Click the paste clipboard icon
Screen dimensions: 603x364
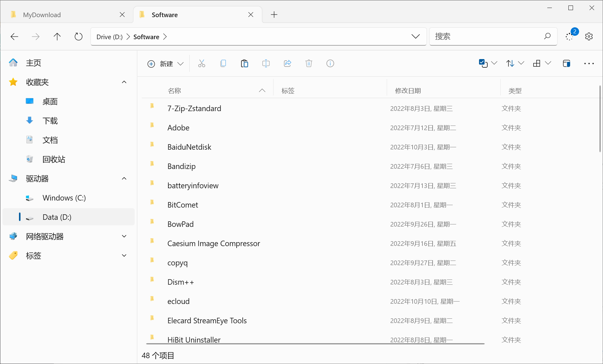[x=244, y=64]
